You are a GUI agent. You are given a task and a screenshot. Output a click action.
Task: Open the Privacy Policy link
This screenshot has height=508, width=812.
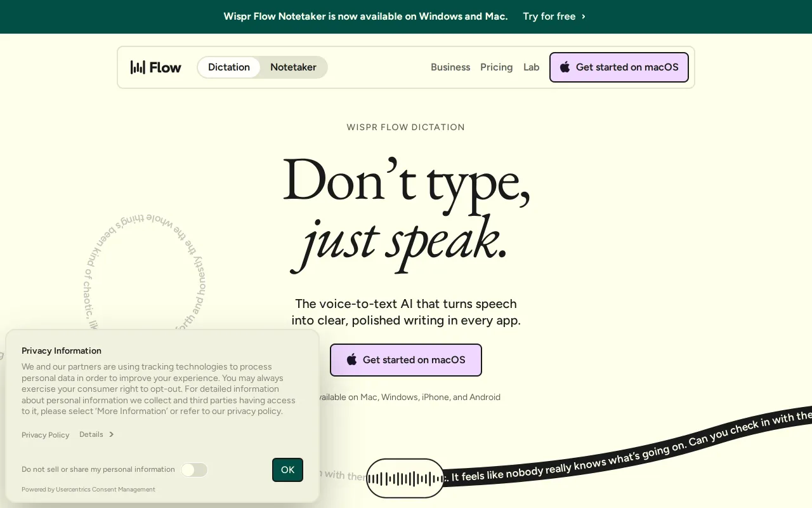[x=46, y=435]
